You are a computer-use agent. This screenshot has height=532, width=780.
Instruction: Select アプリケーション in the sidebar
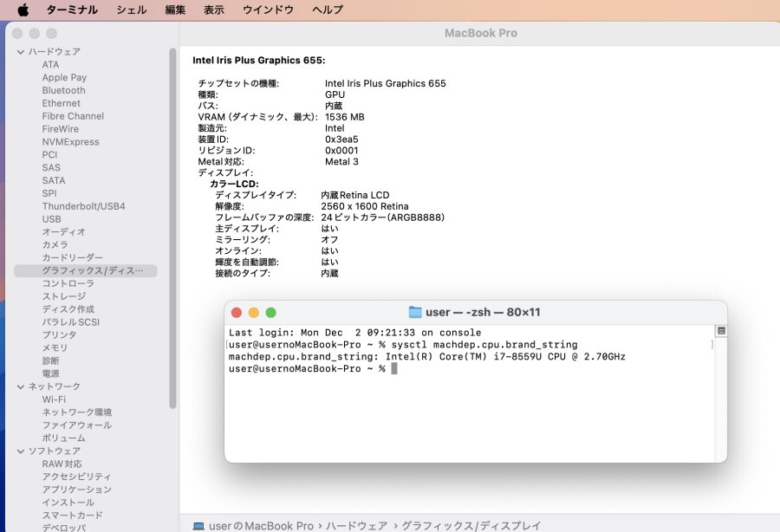tap(77, 490)
